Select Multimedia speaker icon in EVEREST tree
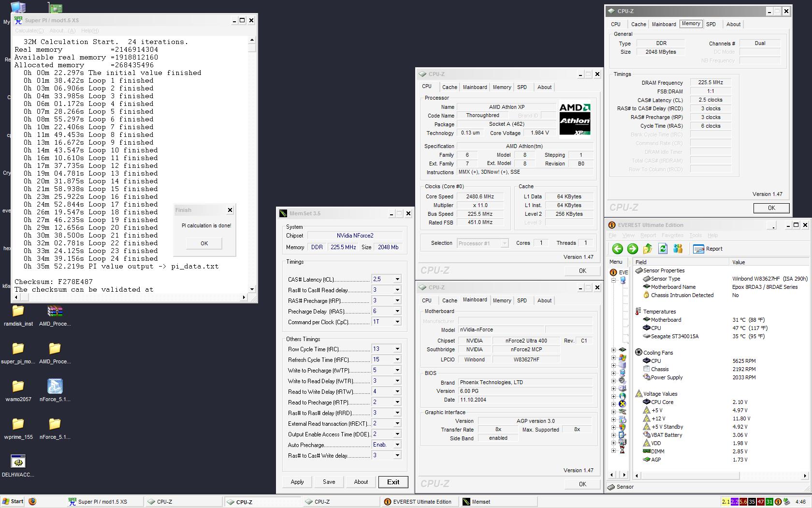 tap(623, 381)
